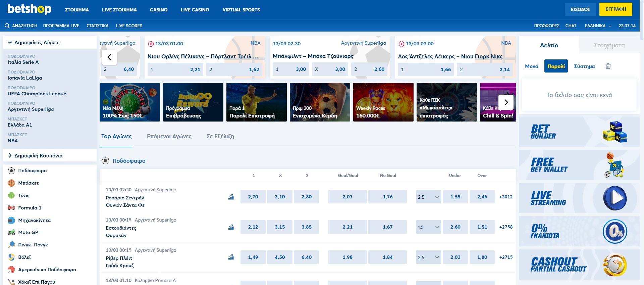This screenshot has height=285, width=644.
Task: Select Formula 1 car icon in sidebar
Action: pyautogui.click(x=11, y=208)
